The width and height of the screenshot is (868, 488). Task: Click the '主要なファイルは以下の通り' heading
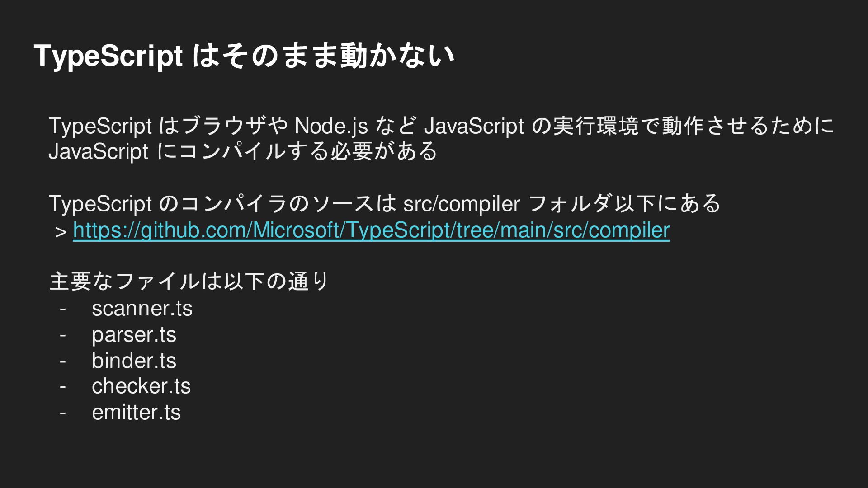(189, 281)
